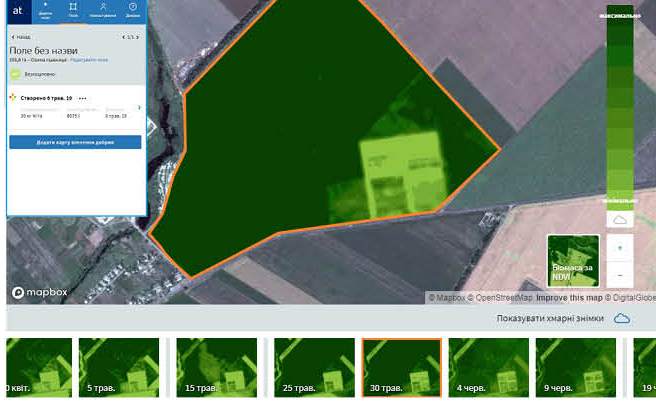Click the cloud icon under the NDVI legend
This screenshot has width=656, height=401.
point(619,220)
